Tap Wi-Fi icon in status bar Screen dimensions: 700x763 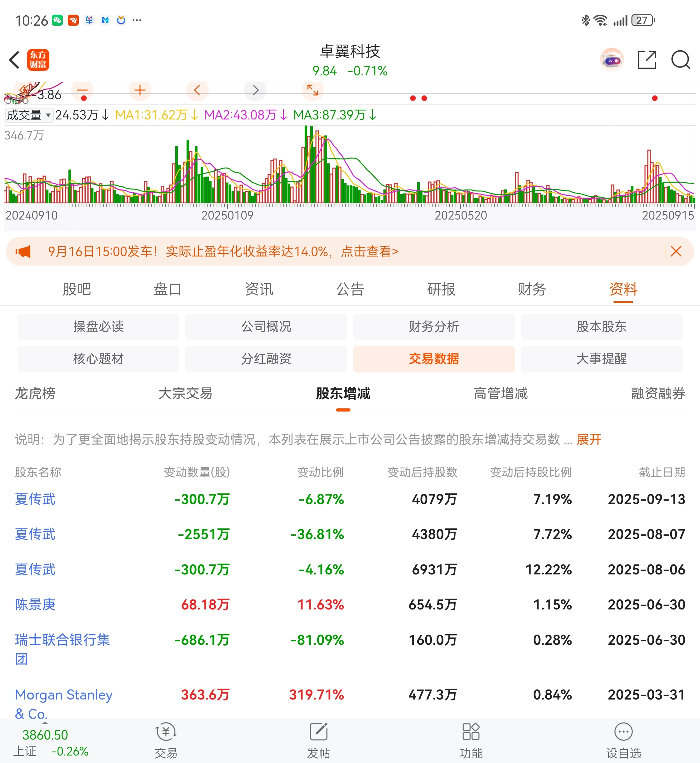point(601,20)
